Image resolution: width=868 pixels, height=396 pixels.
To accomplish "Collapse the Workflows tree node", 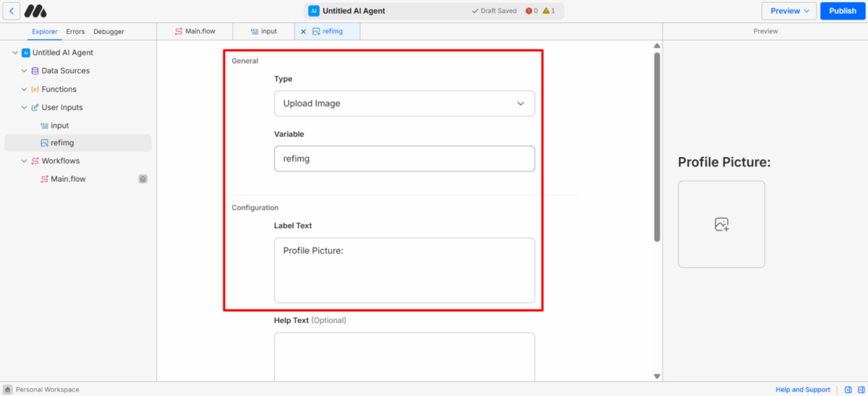I will coord(24,161).
